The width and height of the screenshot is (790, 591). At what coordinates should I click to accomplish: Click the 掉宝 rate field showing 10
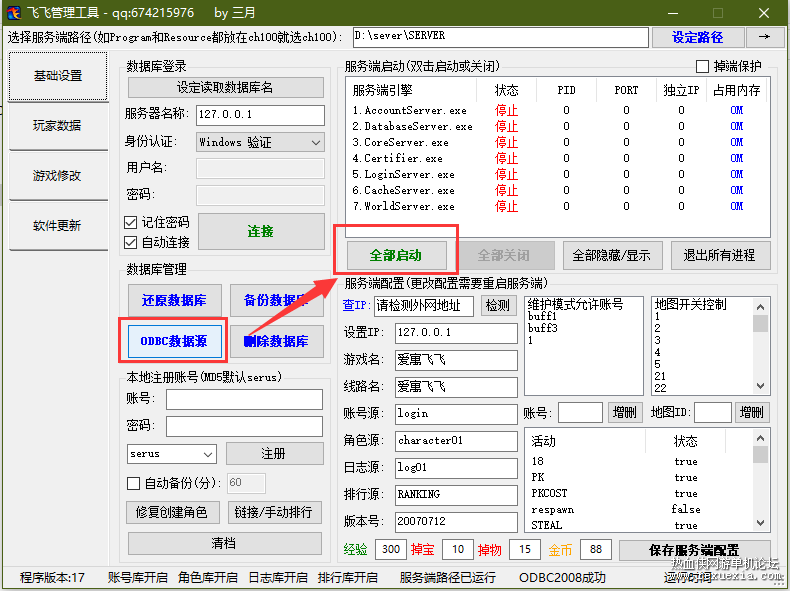point(457,550)
